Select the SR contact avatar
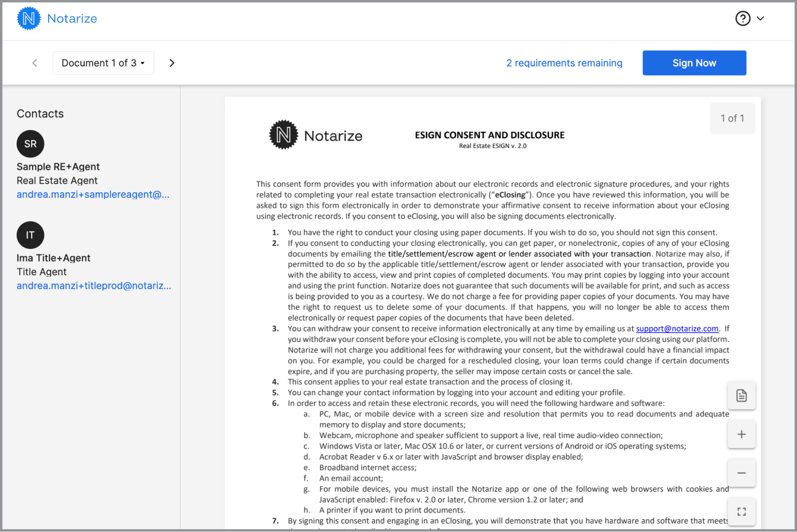The height and width of the screenshot is (532, 797). coord(30,144)
